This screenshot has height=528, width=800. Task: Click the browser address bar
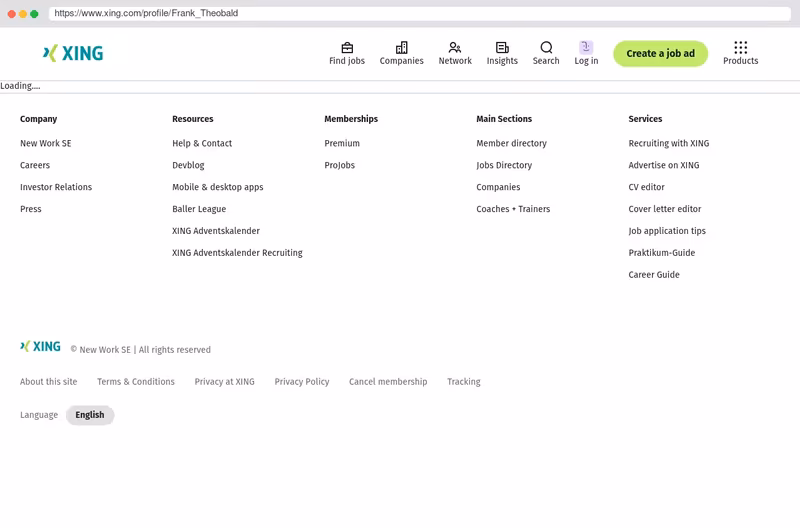[419, 13]
